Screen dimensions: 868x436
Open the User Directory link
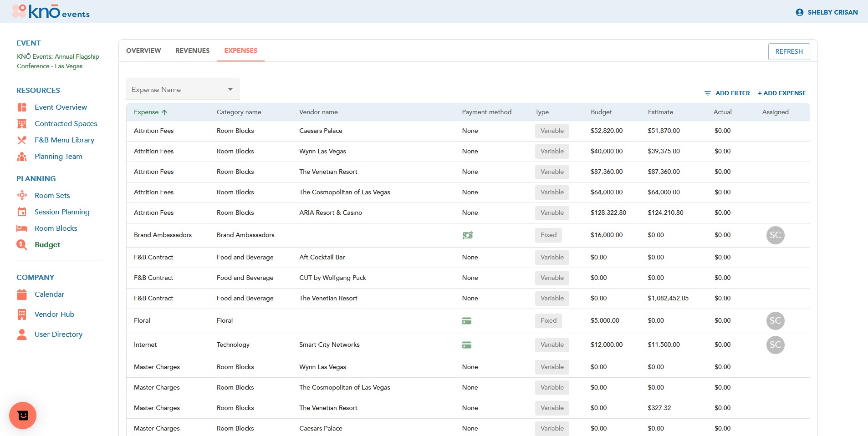58,335
